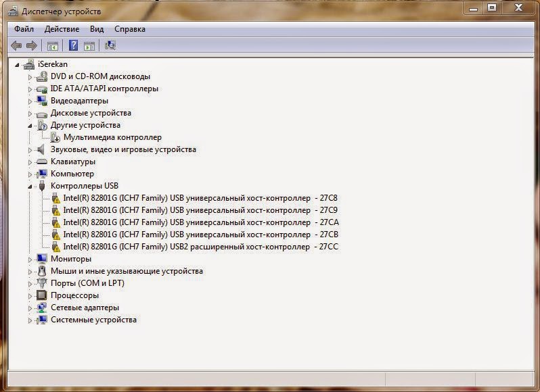This screenshot has width=540, height=392.
Task: Click warning icon of controller 27CB
Action: pos(55,235)
